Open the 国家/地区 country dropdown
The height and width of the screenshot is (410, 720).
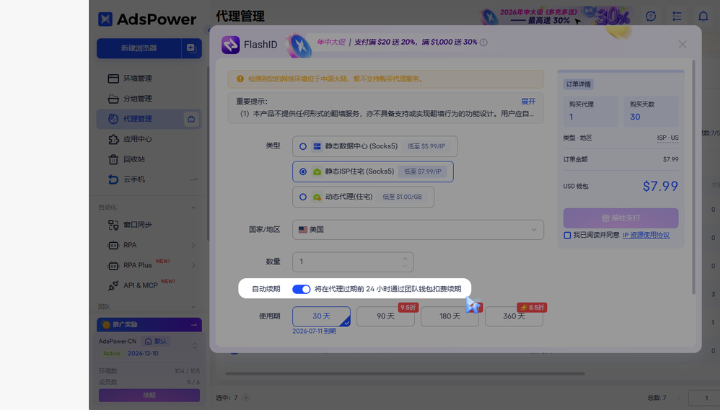coord(418,230)
